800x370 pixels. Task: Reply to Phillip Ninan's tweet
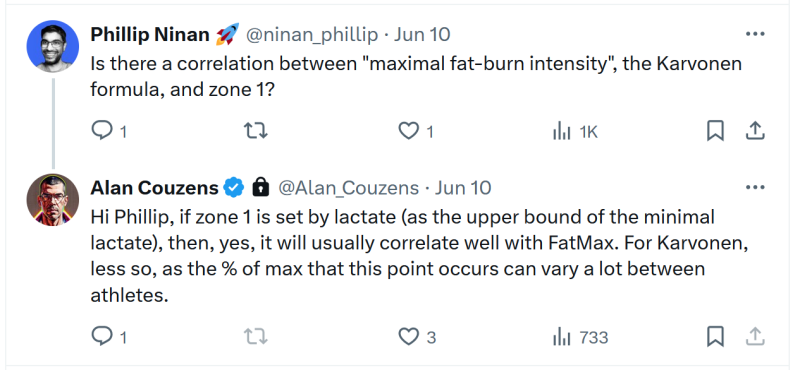tap(109, 132)
